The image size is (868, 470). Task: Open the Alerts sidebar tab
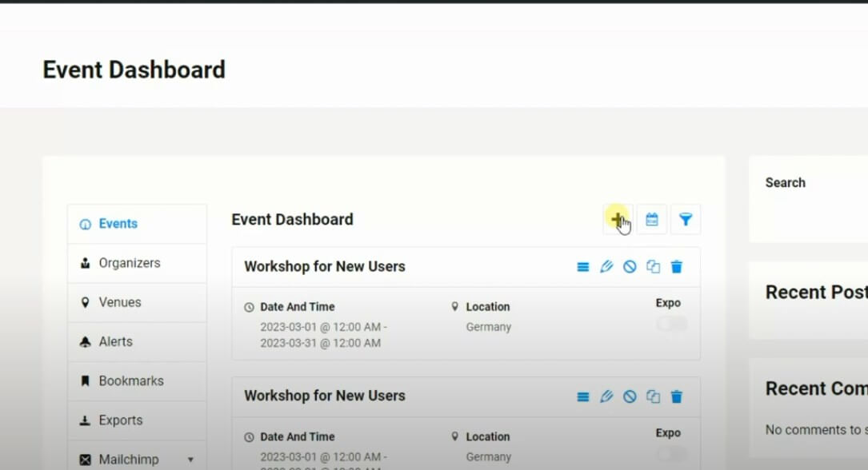pyautogui.click(x=138, y=342)
